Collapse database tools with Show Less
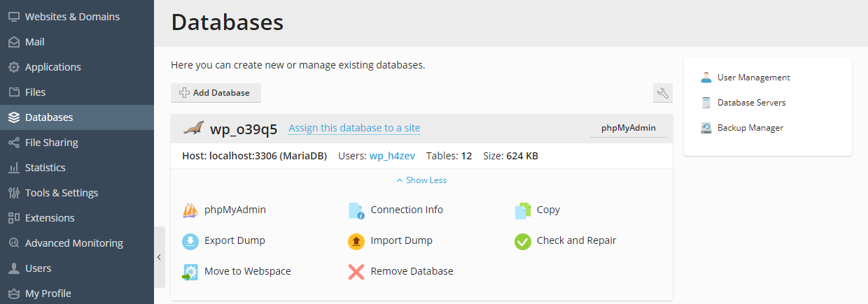This screenshot has width=868, height=304. pyautogui.click(x=421, y=180)
